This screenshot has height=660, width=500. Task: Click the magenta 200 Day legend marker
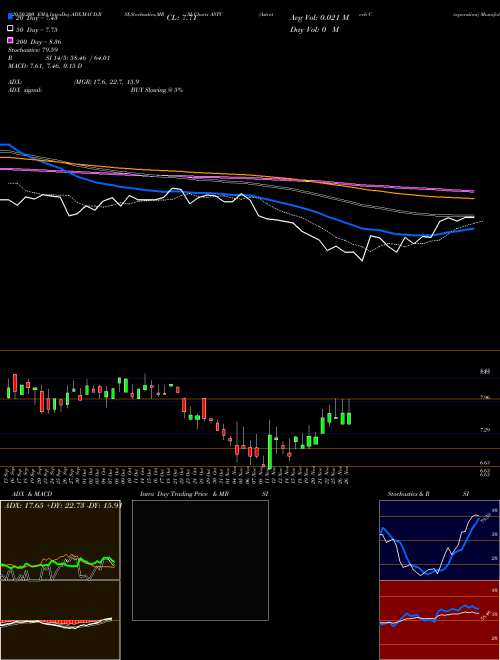click(10, 40)
